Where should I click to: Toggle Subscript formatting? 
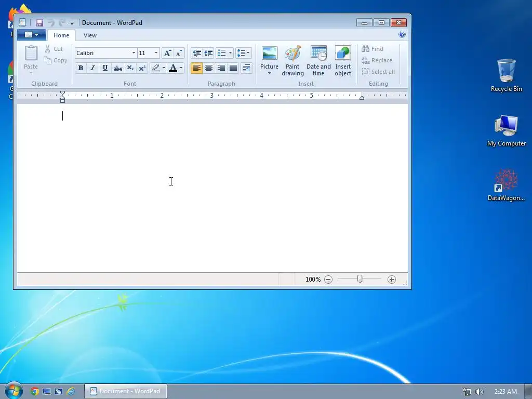(x=130, y=68)
